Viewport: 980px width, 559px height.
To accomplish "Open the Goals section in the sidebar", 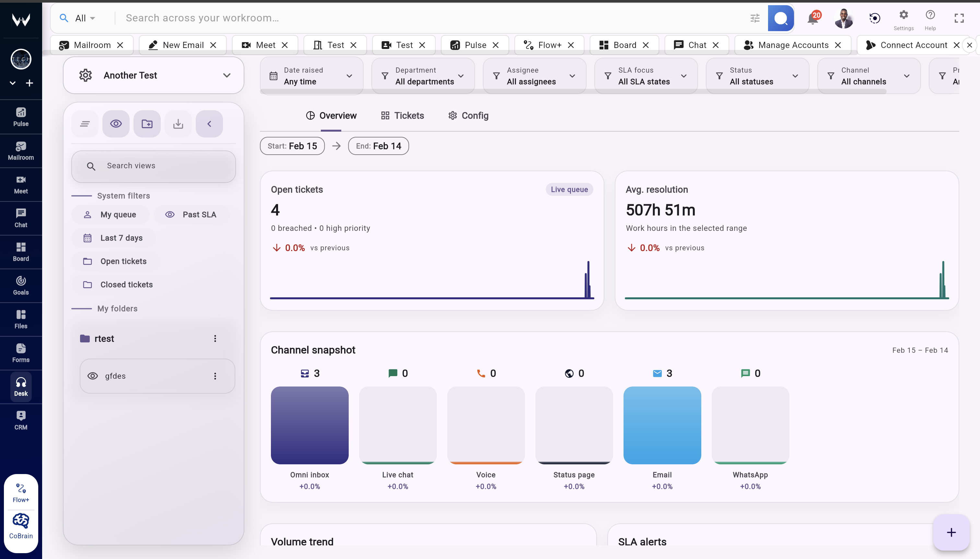I will 21,285.
